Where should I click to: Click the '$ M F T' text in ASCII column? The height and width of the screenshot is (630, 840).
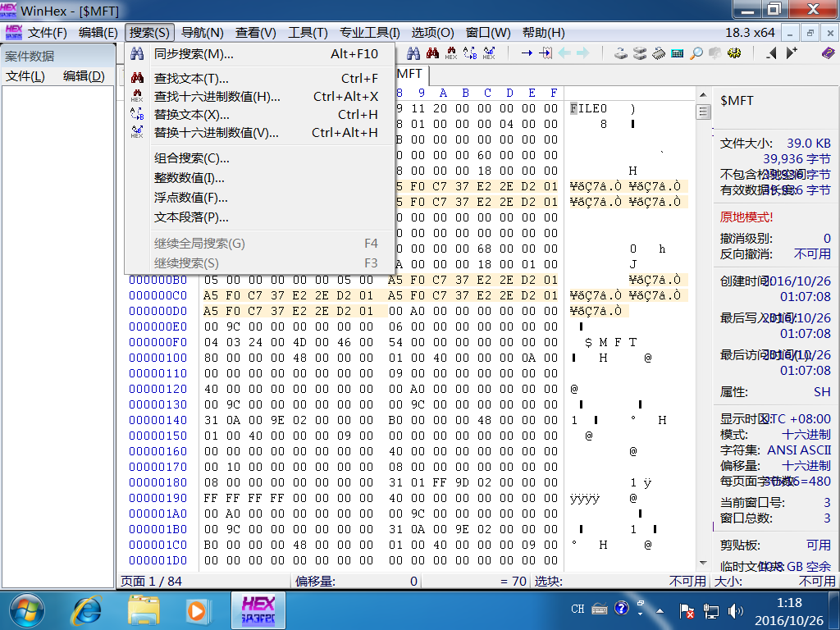pos(610,342)
